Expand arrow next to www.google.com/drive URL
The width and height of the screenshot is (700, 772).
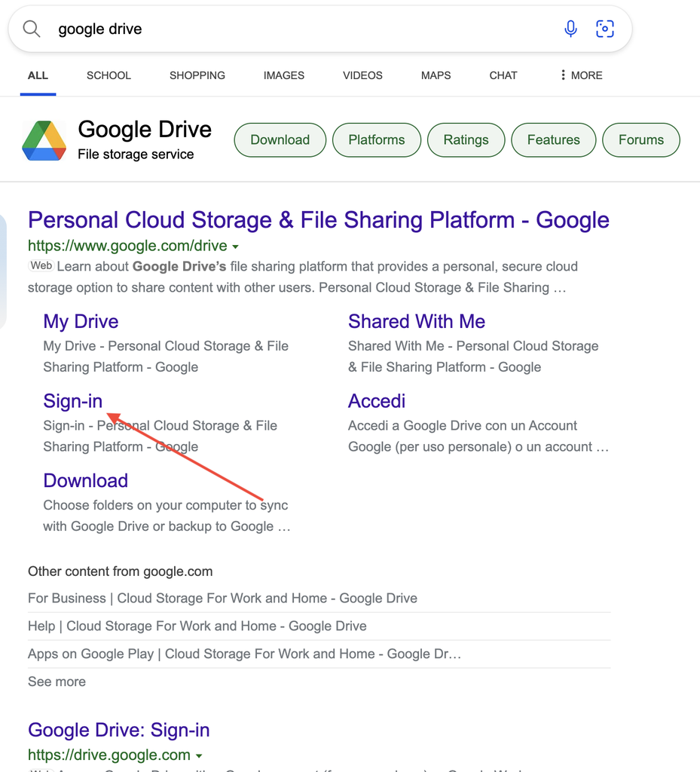pos(235,247)
